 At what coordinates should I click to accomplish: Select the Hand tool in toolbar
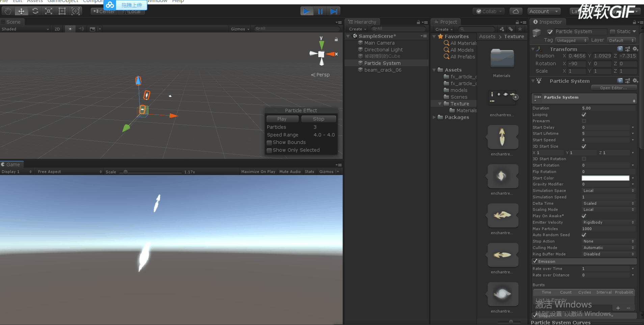pos(8,11)
